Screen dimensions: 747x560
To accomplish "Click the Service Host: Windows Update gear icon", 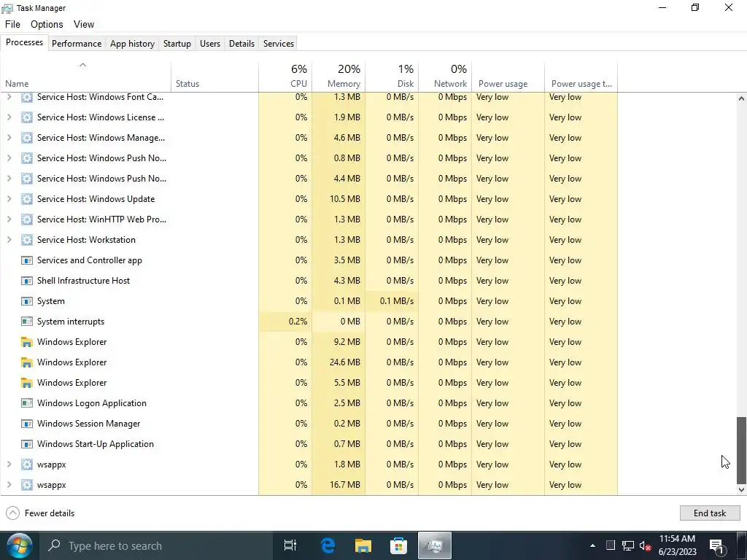I will (27, 199).
